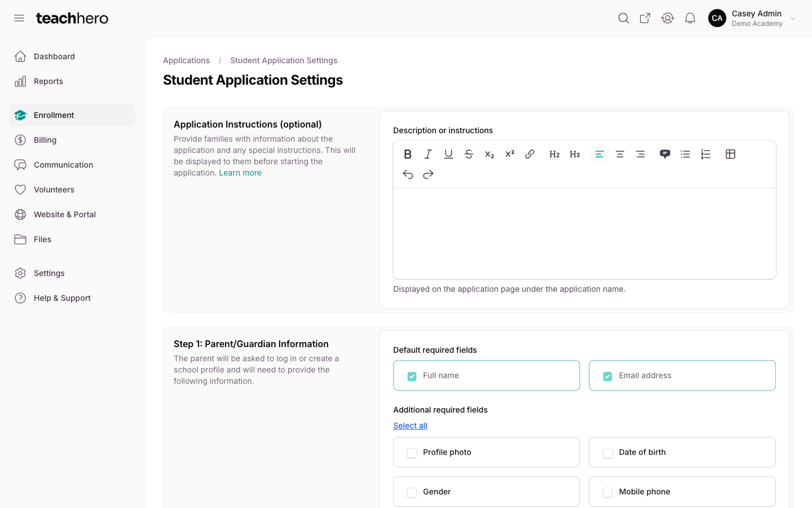
Task: Click Select all link
Action: pos(410,426)
